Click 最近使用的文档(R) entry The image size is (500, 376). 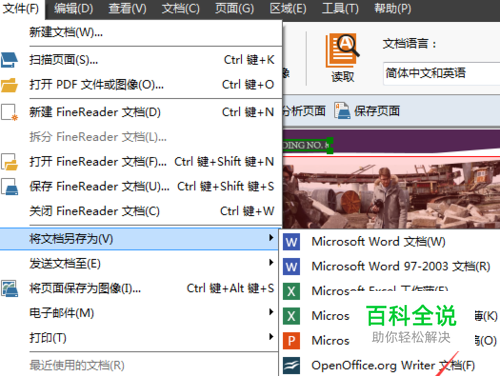point(139,365)
